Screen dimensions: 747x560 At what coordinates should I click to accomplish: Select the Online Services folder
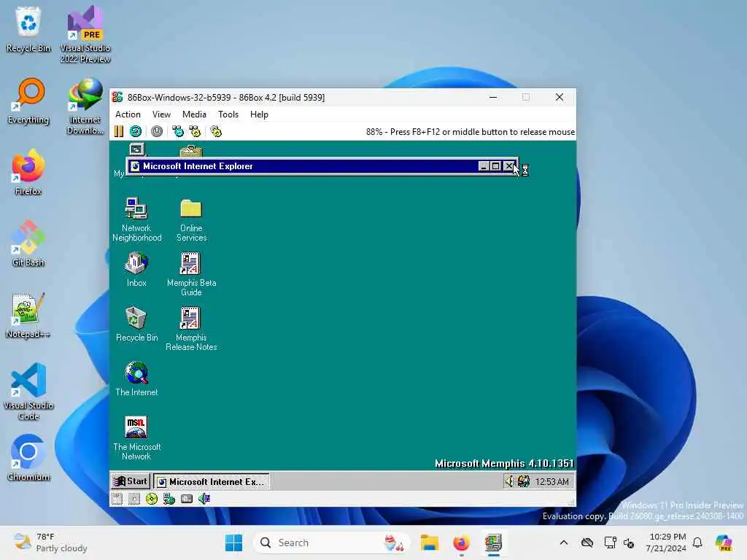pos(192,219)
